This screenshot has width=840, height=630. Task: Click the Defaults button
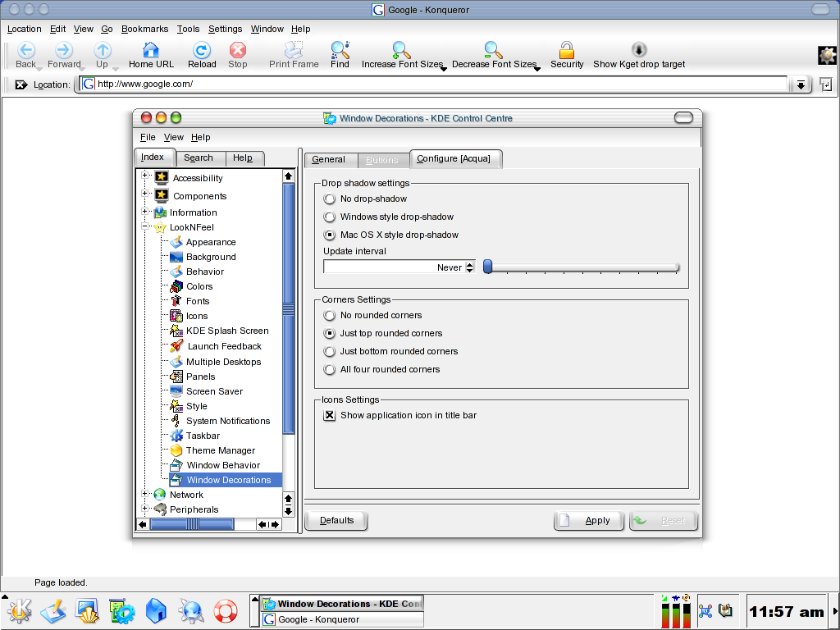coord(336,520)
